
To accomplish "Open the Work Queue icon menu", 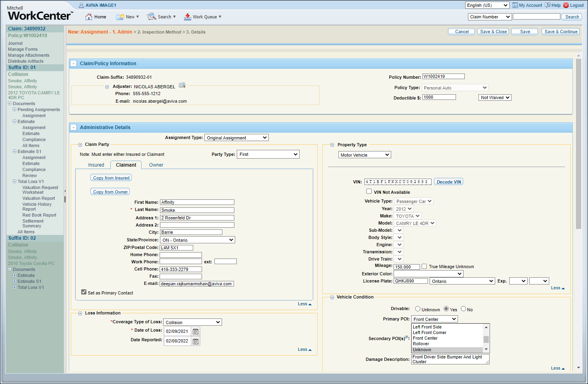I will pos(187,17).
